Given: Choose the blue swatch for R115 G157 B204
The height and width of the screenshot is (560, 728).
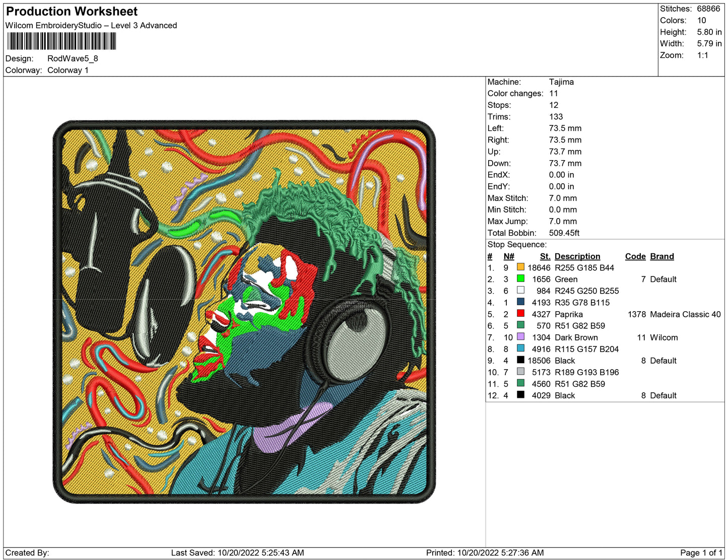Looking at the screenshot, I should click(x=520, y=348).
